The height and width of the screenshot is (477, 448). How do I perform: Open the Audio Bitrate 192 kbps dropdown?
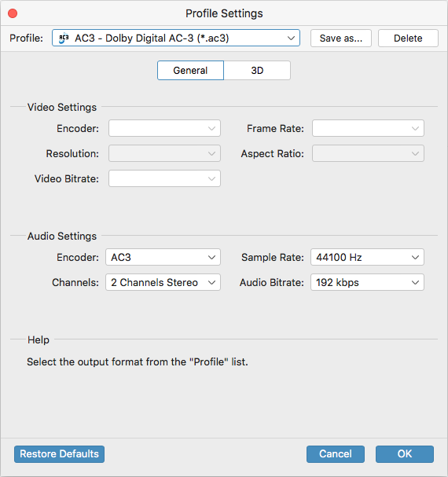coord(367,282)
